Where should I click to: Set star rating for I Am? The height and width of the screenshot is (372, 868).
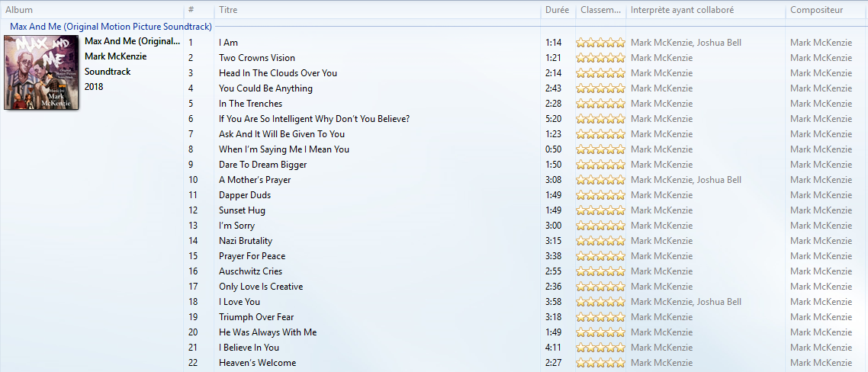(x=600, y=43)
